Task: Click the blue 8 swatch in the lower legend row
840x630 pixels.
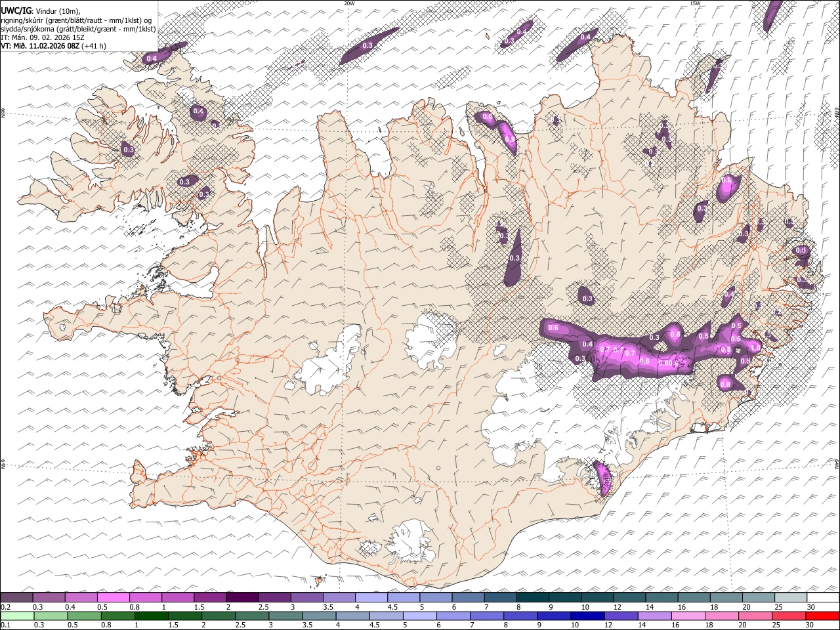Action: (x=520, y=616)
